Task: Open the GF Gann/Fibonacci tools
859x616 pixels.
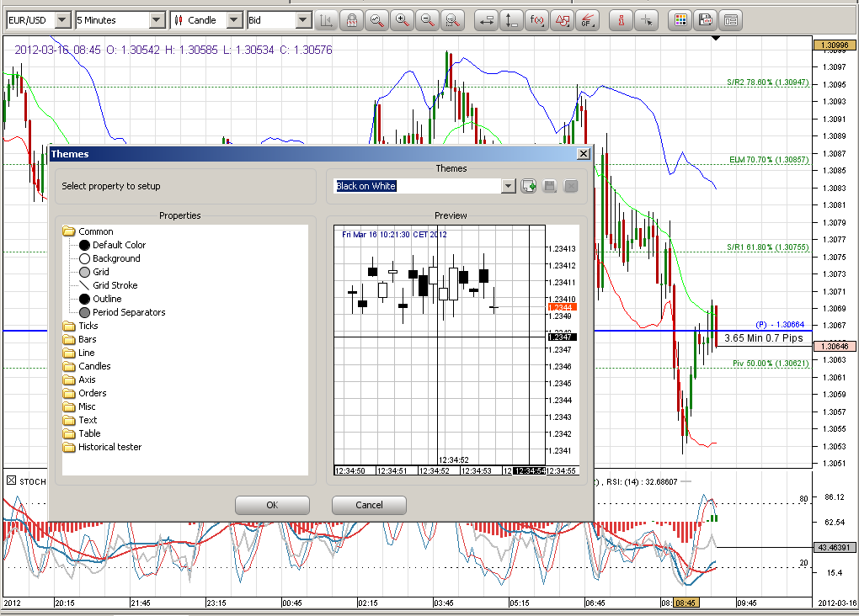Action: point(587,21)
